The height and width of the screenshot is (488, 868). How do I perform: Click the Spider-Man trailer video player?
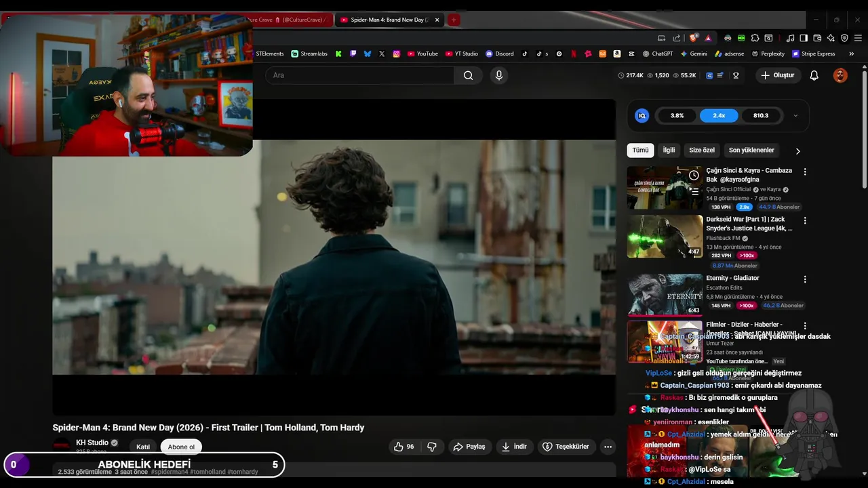(x=334, y=257)
